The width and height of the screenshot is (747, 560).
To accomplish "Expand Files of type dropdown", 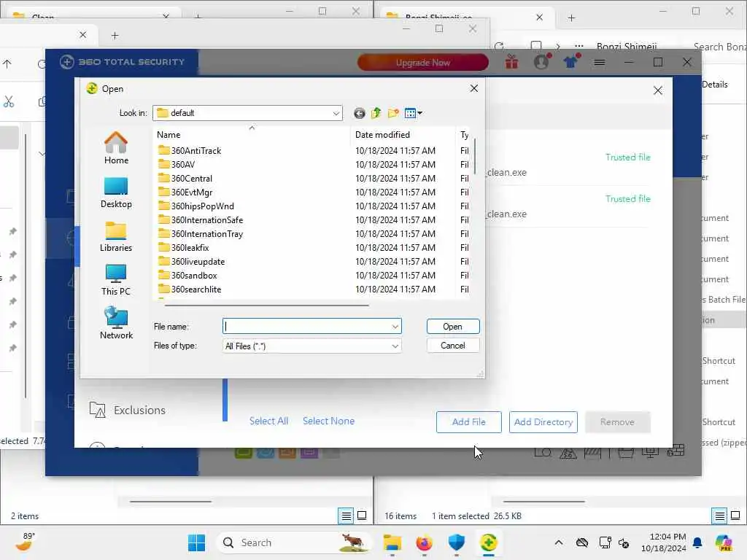I will (395, 346).
